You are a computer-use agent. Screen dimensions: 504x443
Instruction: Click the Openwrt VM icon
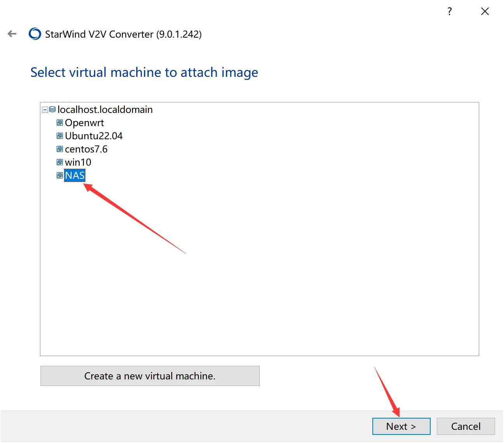tap(60, 123)
